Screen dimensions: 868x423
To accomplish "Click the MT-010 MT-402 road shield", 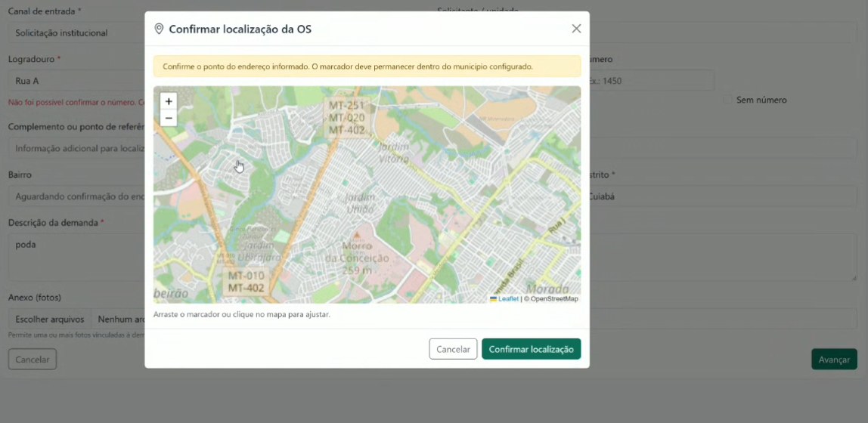I will (246, 282).
